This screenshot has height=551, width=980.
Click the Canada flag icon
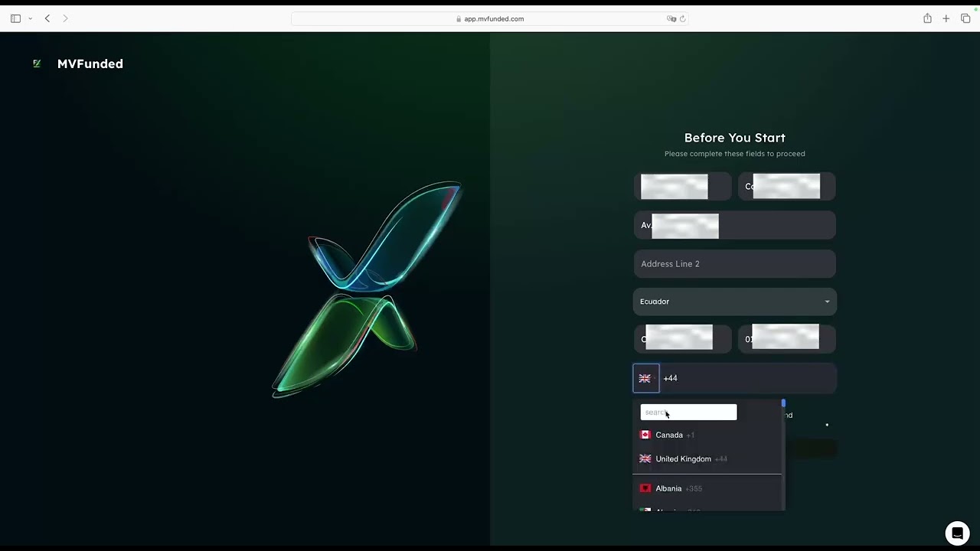click(x=645, y=435)
